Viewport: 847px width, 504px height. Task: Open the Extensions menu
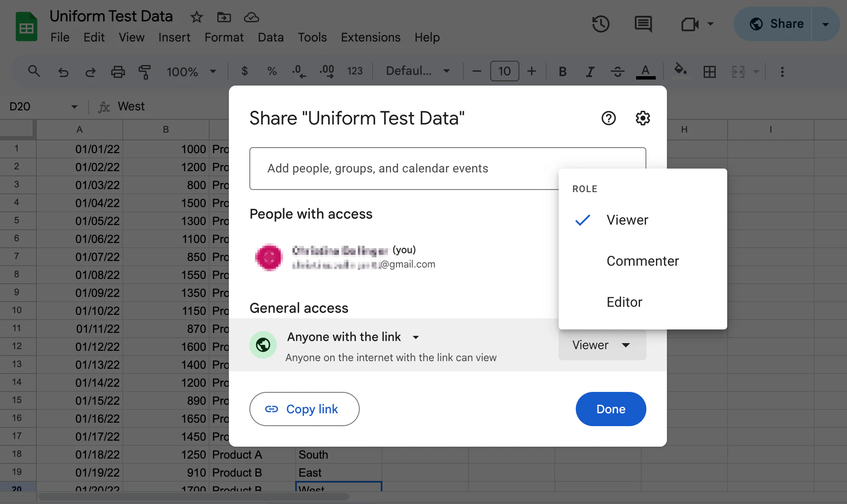tap(370, 38)
